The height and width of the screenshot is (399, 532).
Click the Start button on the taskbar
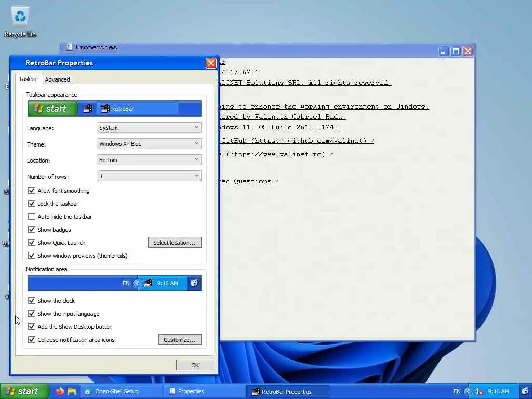point(24,391)
